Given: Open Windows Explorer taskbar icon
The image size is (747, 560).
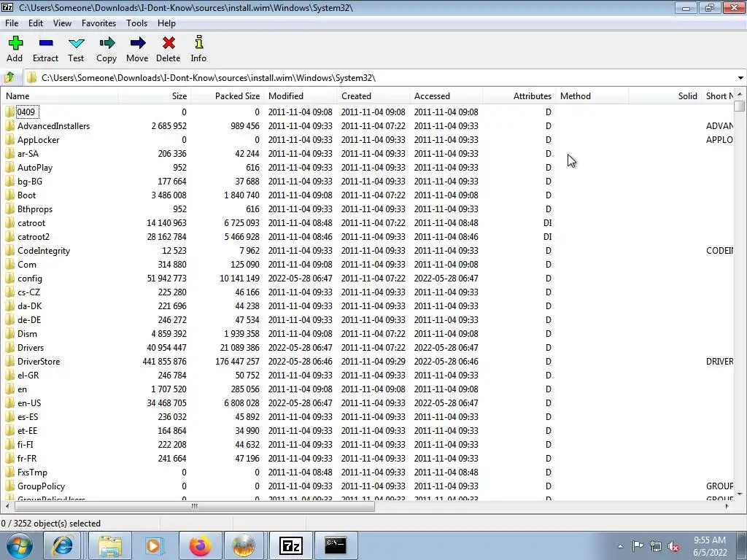Looking at the screenshot, I should 111,545.
